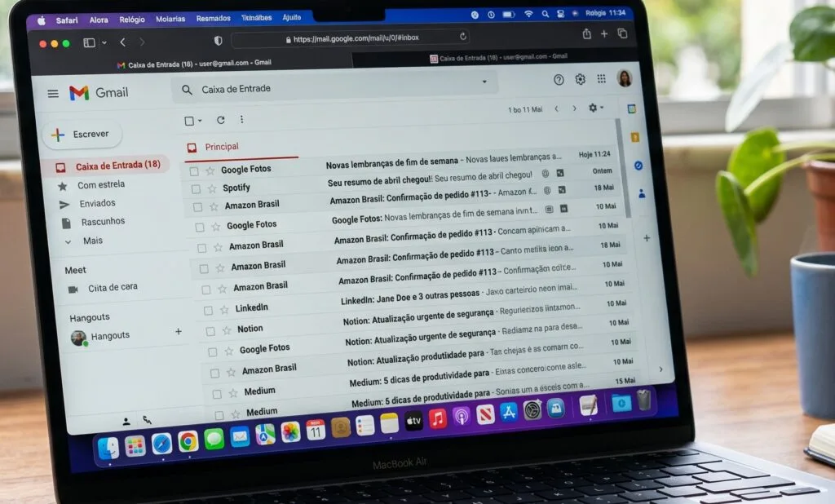This screenshot has width=835, height=504.
Task: Star the Spotify email
Action: pyautogui.click(x=212, y=188)
